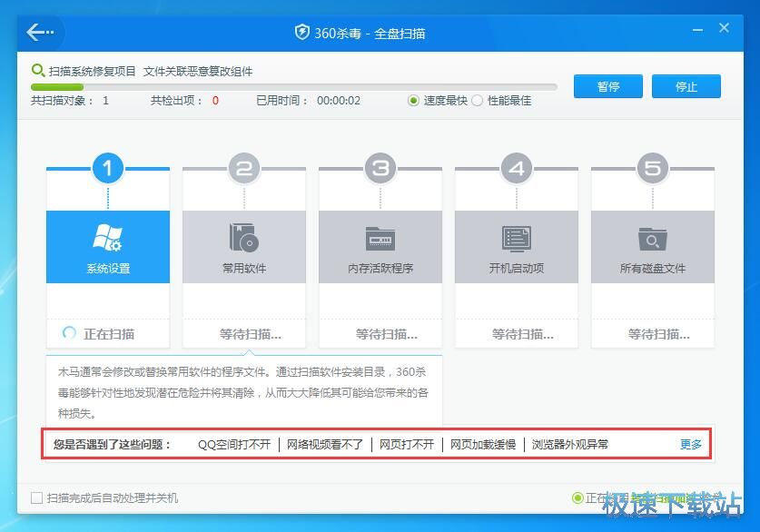
Task: Click the green status indicator icon
Action: [x=577, y=498]
